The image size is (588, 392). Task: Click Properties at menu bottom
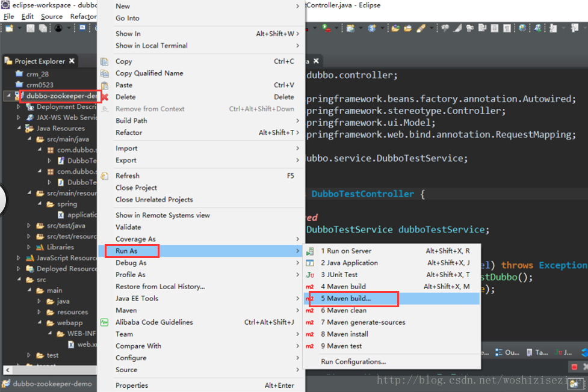pyautogui.click(x=201, y=385)
